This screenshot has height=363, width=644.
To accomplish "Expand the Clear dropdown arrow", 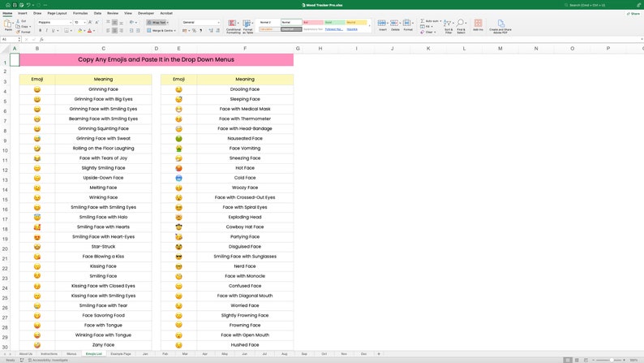I will point(434,32).
